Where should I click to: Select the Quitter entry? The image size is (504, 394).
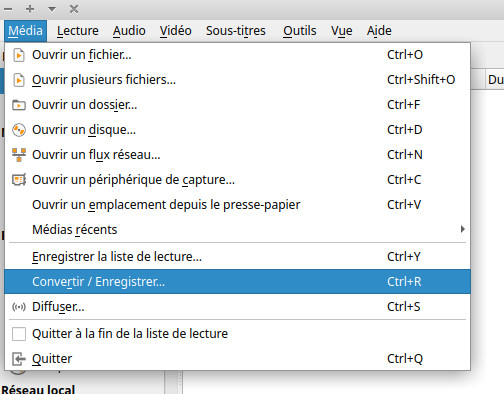237,359
